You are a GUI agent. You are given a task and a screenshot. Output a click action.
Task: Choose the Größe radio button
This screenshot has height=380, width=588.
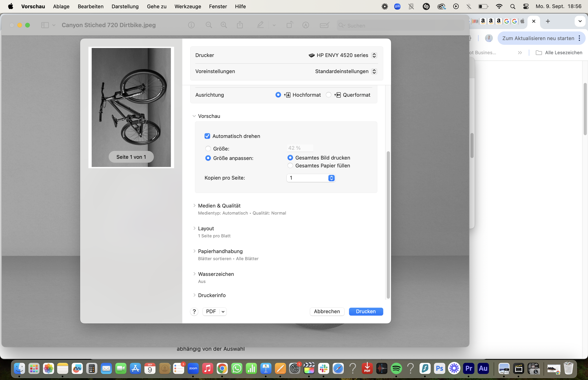208,149
